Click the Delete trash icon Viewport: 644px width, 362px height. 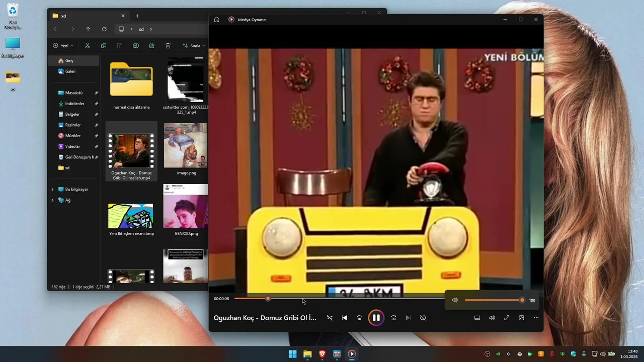coord(168,46)
